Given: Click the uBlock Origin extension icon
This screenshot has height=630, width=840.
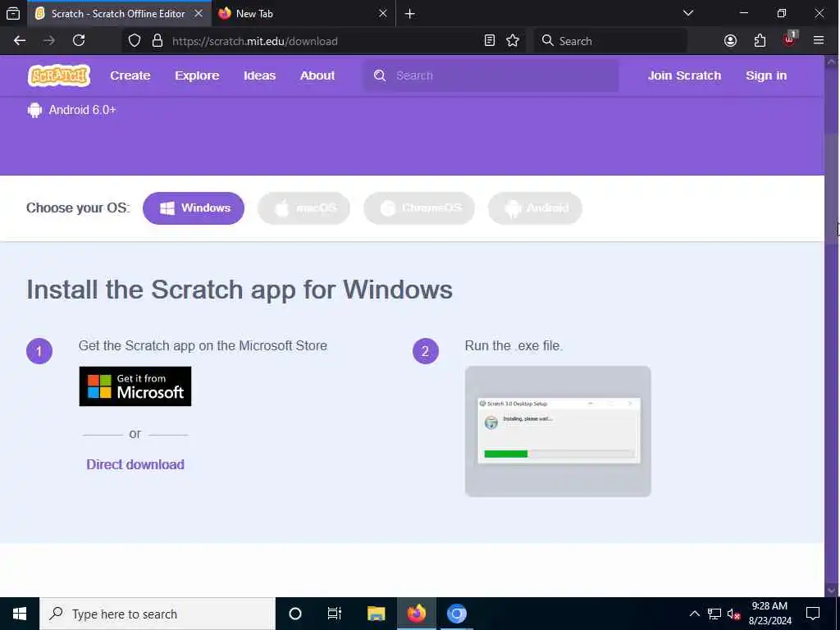Looking at the screenshot, I should [x=789, y=39].
